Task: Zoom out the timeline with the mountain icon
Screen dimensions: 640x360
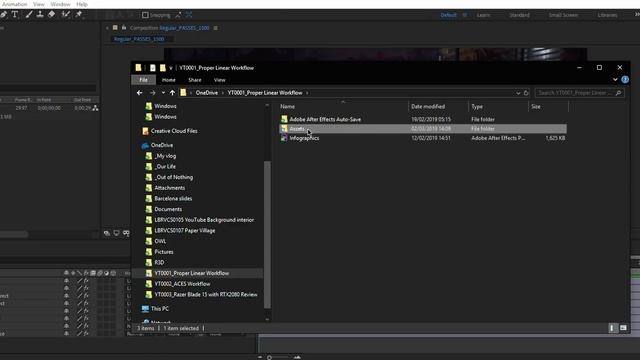Action: click(x=260, y=357)
